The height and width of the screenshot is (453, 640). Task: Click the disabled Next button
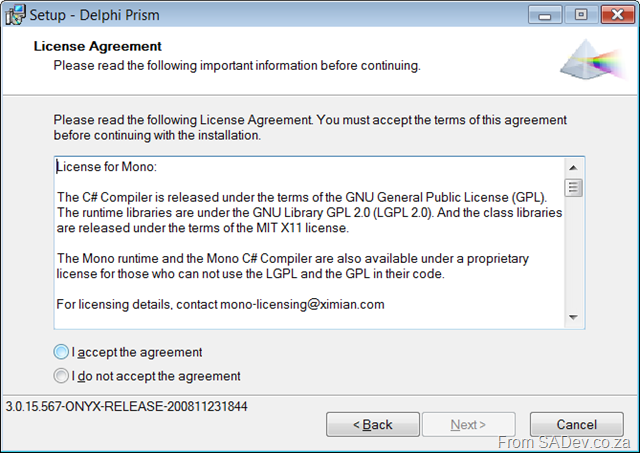pos(469,424)
